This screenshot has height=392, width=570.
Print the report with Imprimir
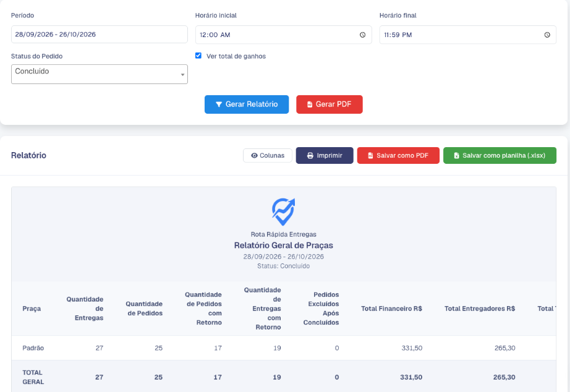[325, 156]
